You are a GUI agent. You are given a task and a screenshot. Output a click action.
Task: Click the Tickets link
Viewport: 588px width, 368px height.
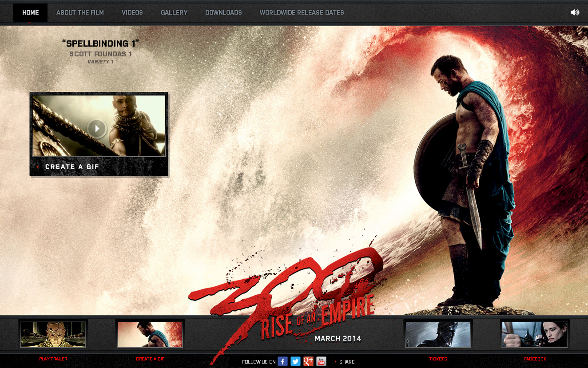coord(438,359)
